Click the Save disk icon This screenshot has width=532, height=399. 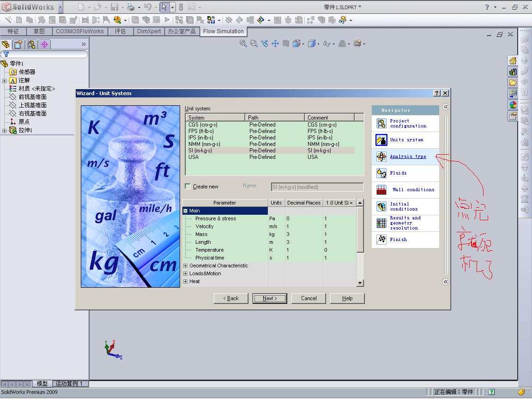click(x=115, y=7)
